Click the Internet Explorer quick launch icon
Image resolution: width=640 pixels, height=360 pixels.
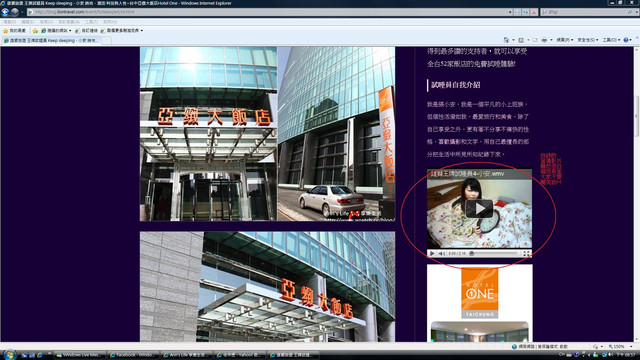tap(40, 355)
